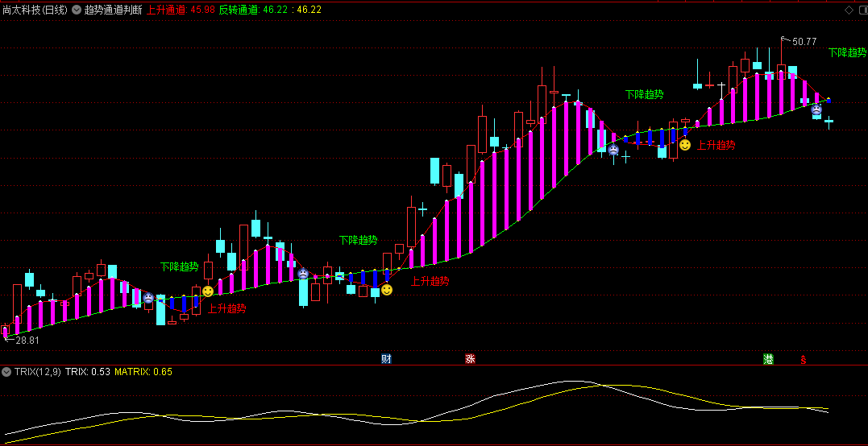The width and height of the screenshot is (868, 446).
Task: Open the 趋势通道判断 indicator dropdown arrow
Action: [77, 10]
